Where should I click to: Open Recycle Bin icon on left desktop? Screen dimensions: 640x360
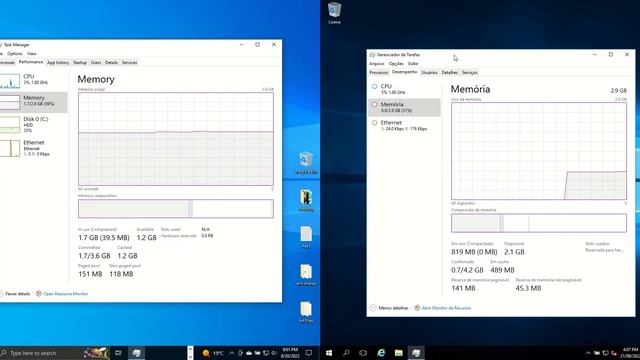point(306,162)
